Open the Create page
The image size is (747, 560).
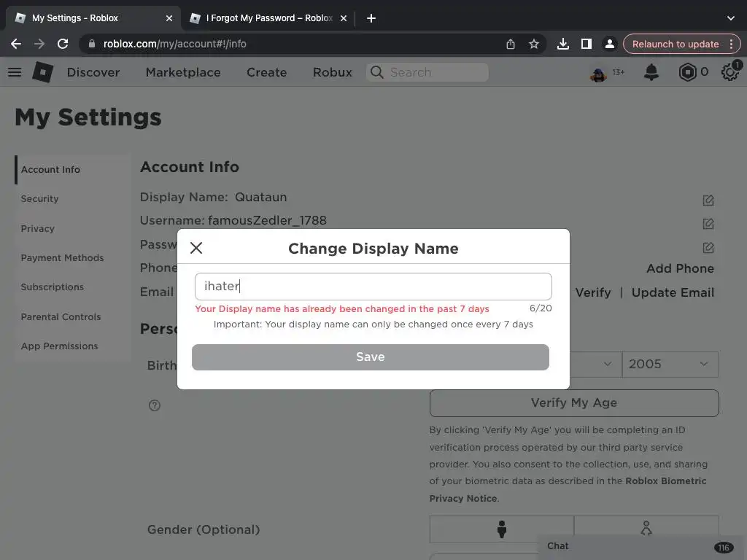coord(266,72)
